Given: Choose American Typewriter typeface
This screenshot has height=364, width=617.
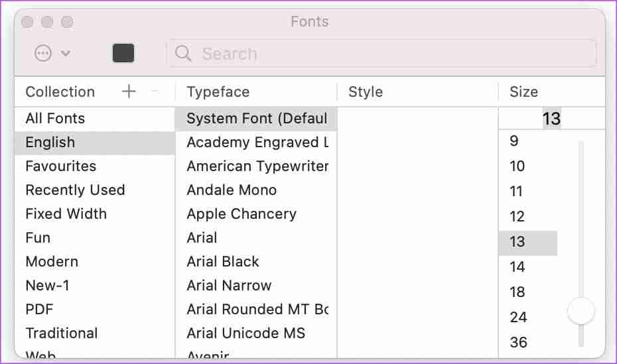Looking at the screenshot, I should [x=256, y=166].
